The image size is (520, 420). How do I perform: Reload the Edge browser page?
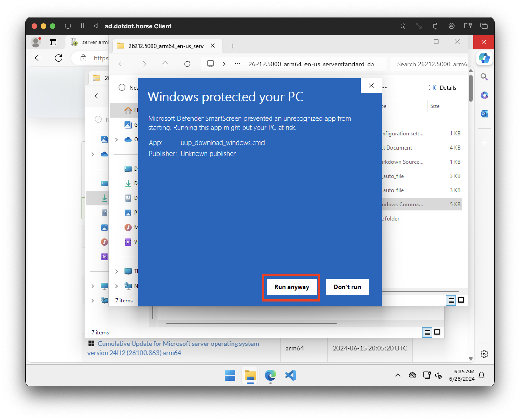click(59, 58)
